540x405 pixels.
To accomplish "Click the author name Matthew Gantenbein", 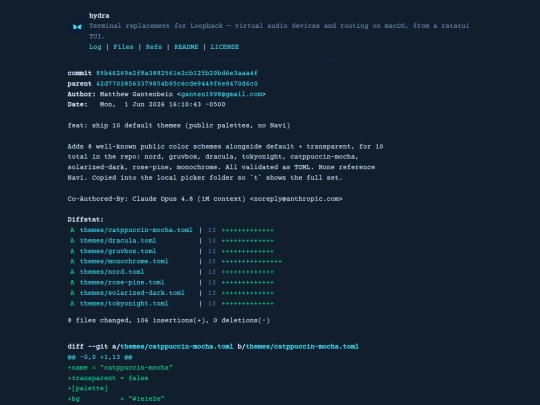I will point(136,94).
